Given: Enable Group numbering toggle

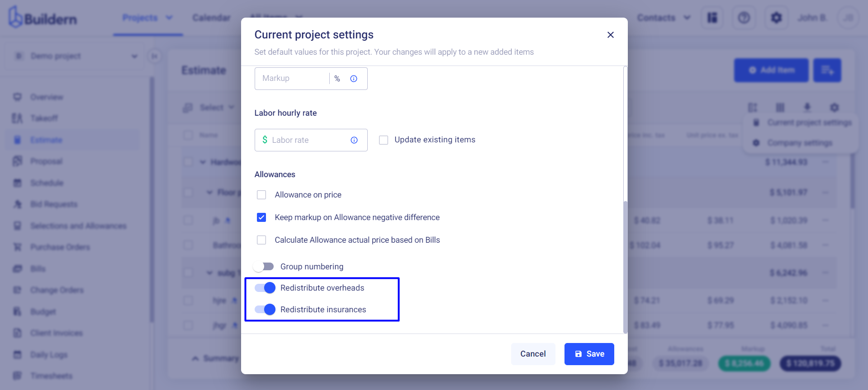Looking at the screenshot, I should [264, 267].
